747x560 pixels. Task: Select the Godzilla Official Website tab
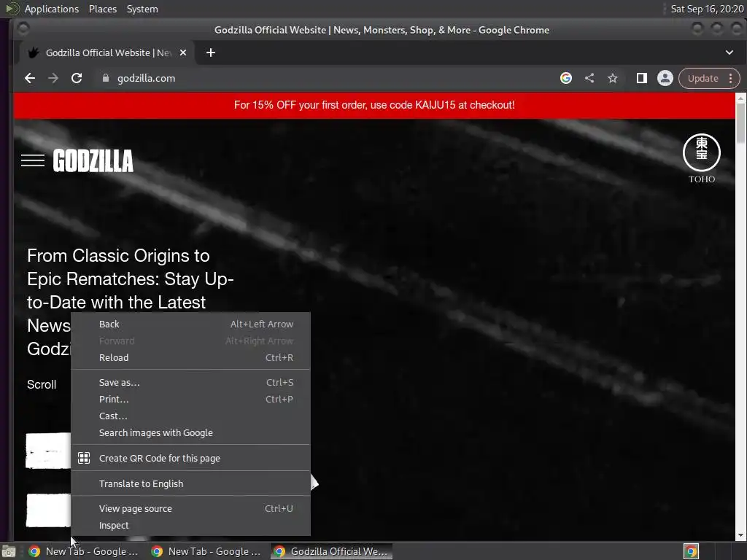(x=107, y=52)
